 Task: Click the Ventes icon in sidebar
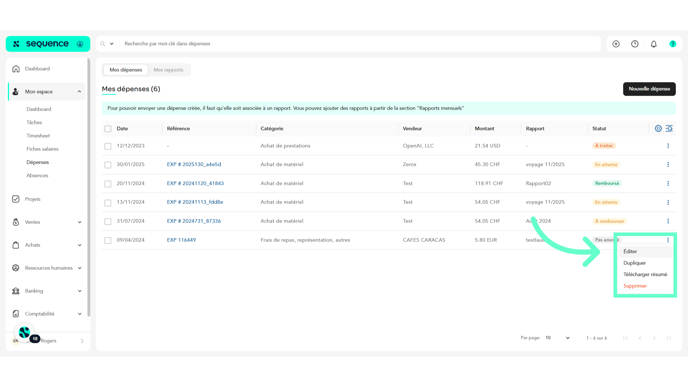pyautogui.click(x=16, y=222)
